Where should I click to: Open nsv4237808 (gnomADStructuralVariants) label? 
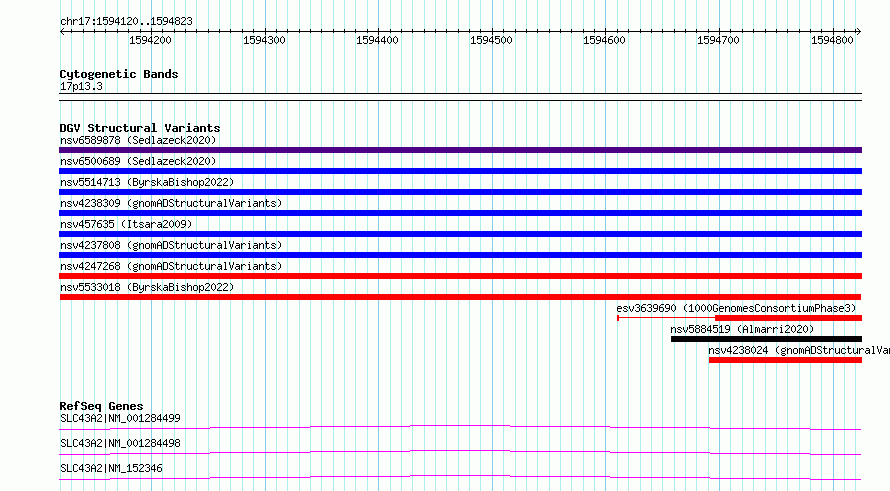pos(171,245)
